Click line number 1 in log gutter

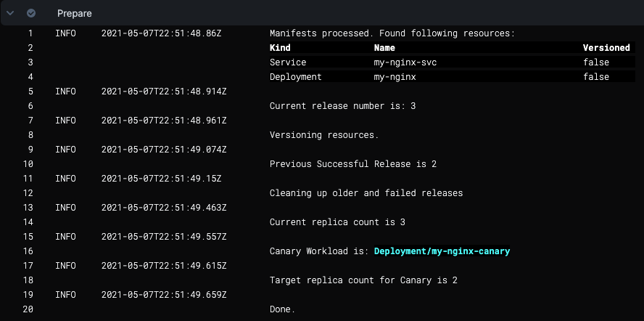30,33
